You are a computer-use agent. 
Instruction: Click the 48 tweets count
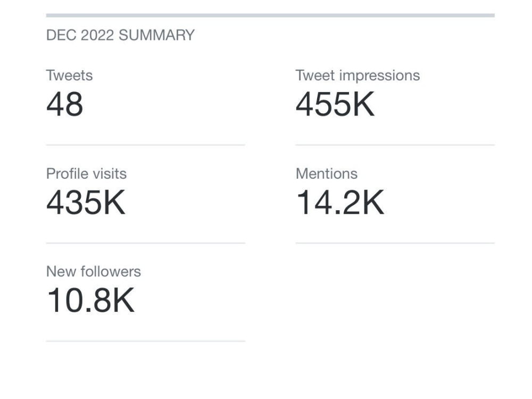click(x=64, y=104)
